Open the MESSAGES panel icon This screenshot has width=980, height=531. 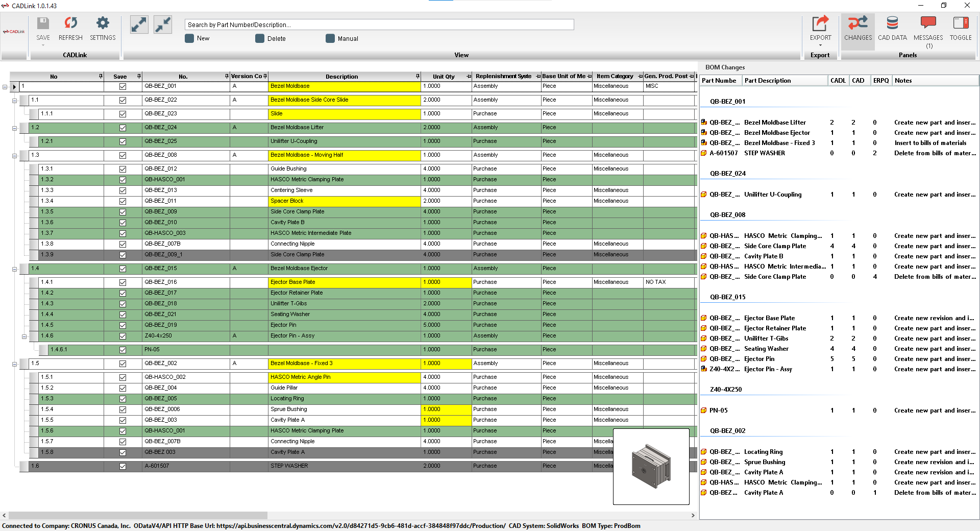click(x=928, y=23)
